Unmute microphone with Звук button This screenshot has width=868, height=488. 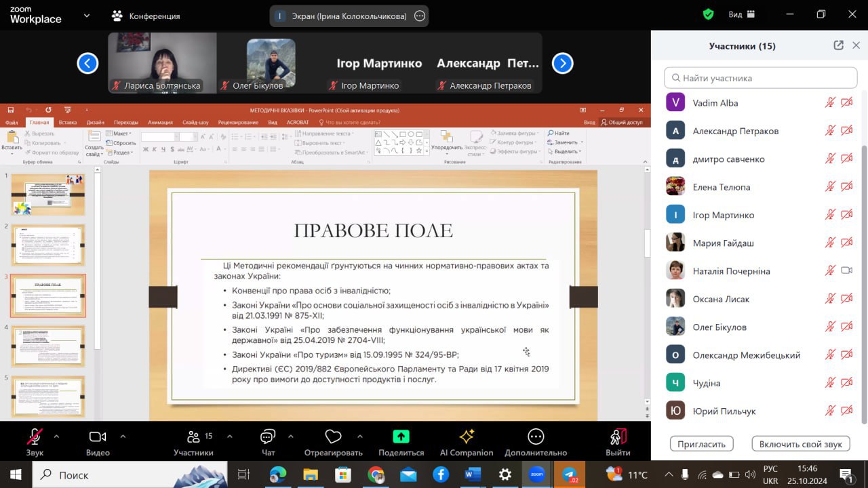click(x=35, y=436)
